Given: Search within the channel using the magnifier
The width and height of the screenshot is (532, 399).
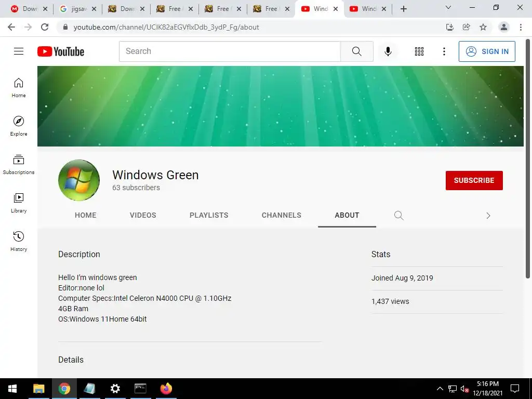Looking at the screenshot, I should pos(398,216).
